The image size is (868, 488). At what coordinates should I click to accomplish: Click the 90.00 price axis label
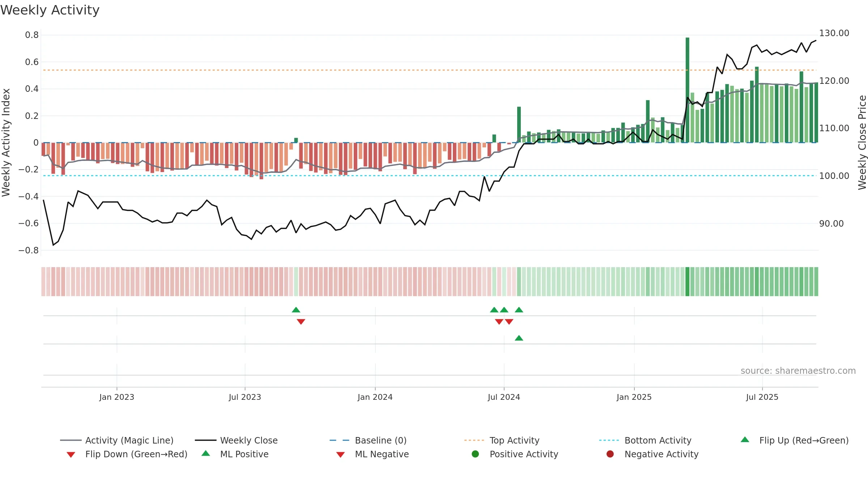click(831, 224)
